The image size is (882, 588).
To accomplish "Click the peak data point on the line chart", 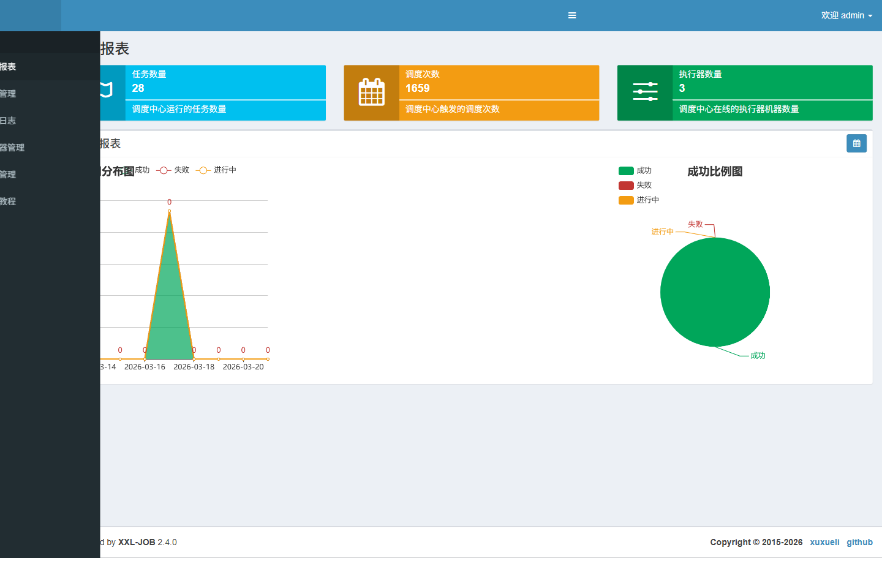I will pos(170,211).
